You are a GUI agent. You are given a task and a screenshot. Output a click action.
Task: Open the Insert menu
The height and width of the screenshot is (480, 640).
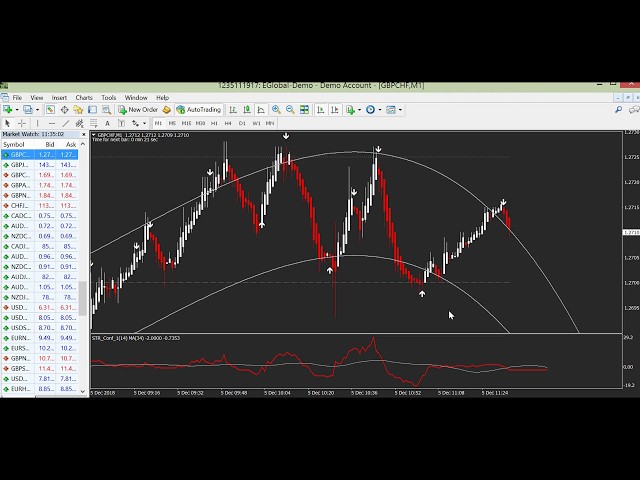[59, 98]
